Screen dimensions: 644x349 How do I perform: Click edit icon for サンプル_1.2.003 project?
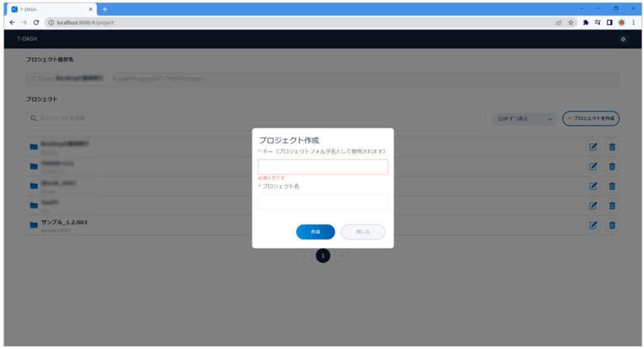tap(592, 225)
